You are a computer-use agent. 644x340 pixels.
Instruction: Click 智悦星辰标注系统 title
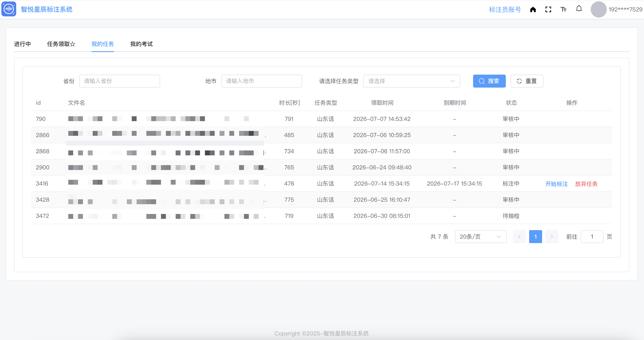click(47, 10)
